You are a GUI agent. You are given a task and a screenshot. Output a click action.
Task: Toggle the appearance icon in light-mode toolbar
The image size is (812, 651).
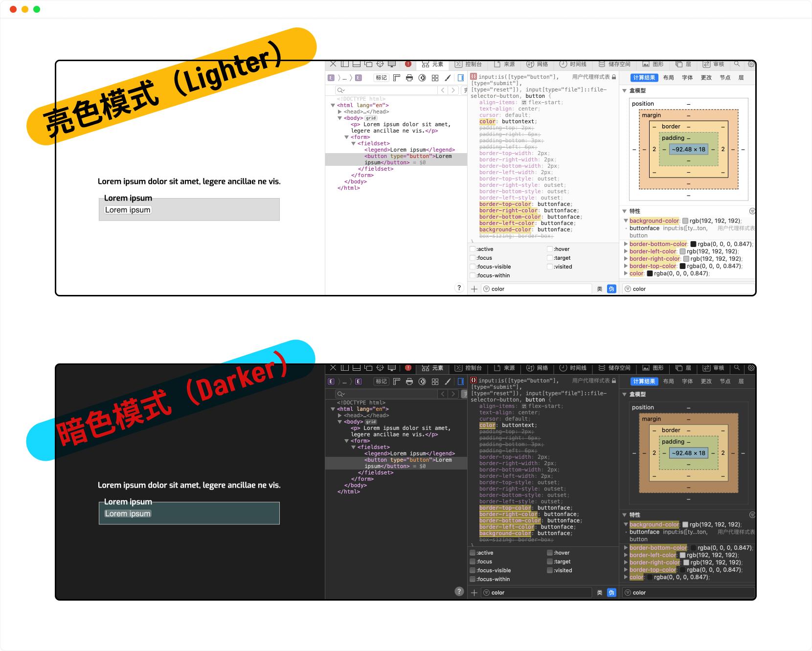pos(422,78)
